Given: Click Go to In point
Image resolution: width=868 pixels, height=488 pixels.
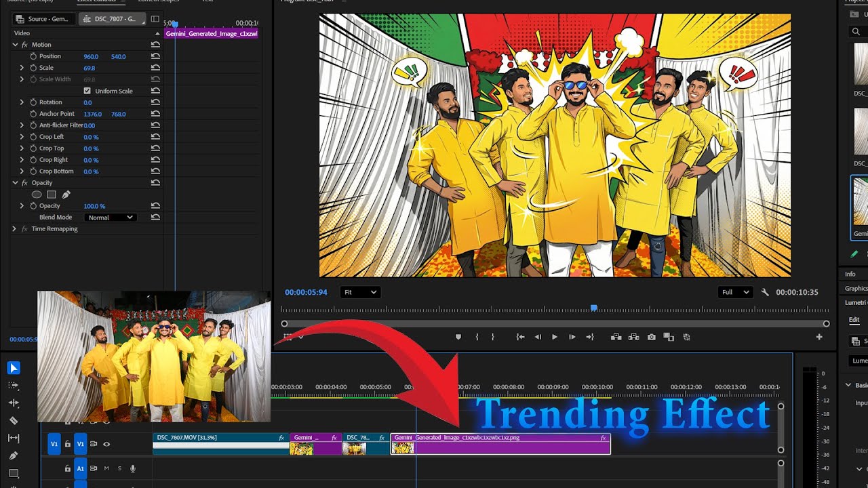Looking at the screenshot, I should tap(520, 337).
